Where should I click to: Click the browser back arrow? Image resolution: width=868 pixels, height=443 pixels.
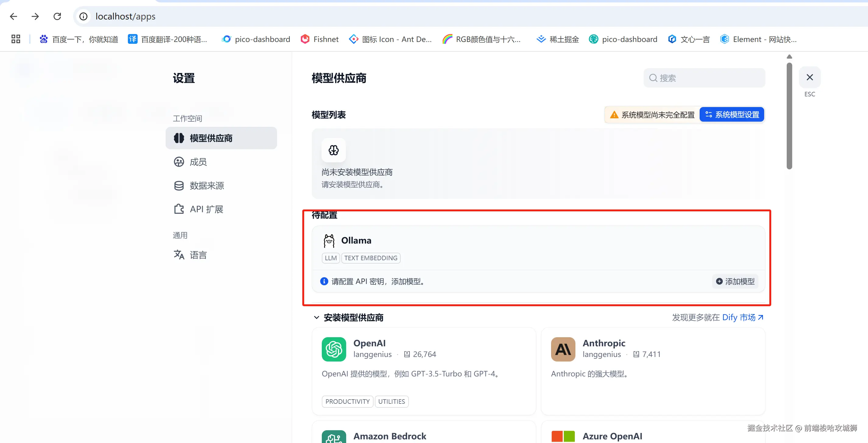[x=13, y=16]
